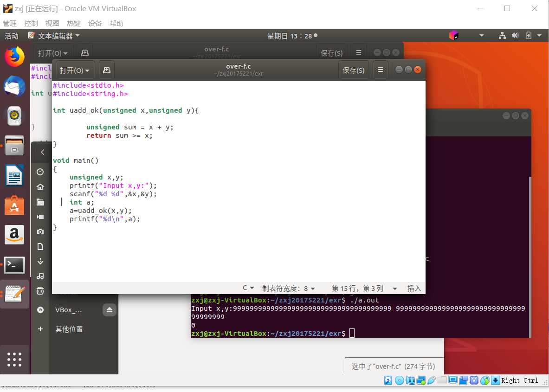Open hamburger menu in the back gedit window

tap(359, 52)
